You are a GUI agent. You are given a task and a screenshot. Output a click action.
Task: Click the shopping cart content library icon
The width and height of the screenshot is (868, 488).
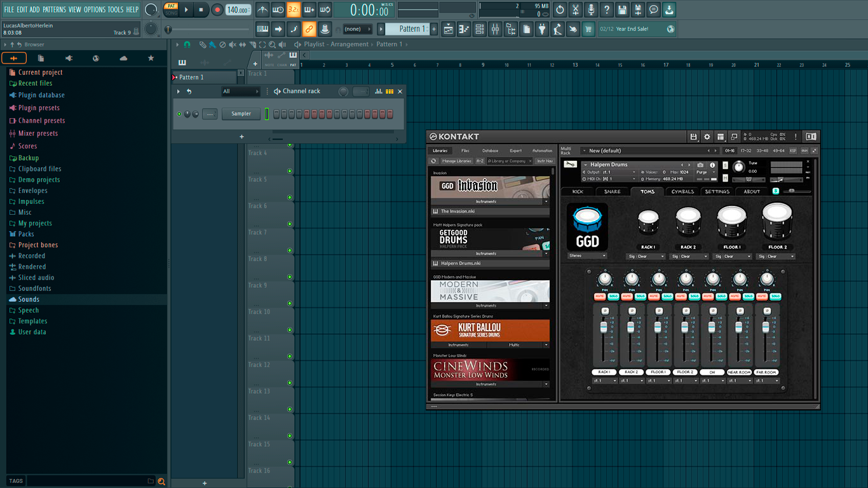(x=588, y=29)
